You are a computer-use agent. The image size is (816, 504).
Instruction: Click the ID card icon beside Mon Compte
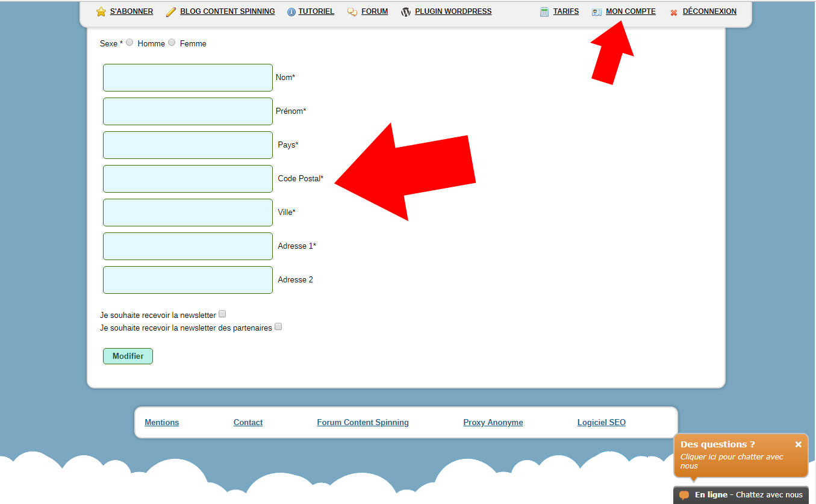(x=597, y=12)
